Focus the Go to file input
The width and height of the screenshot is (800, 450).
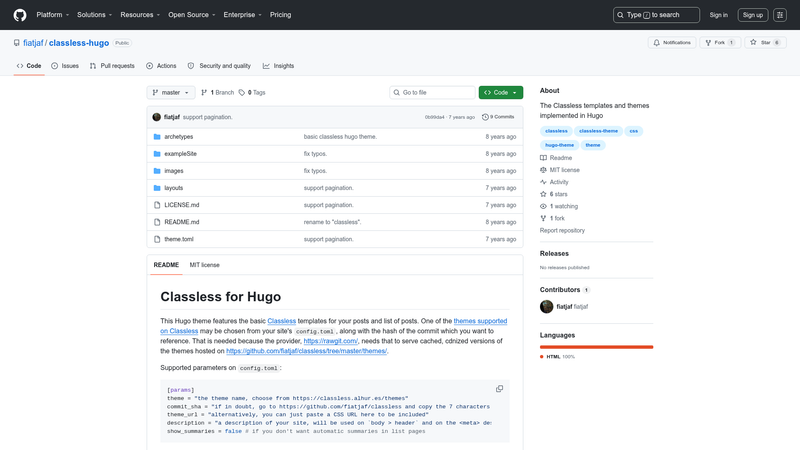tap(432, 92)
